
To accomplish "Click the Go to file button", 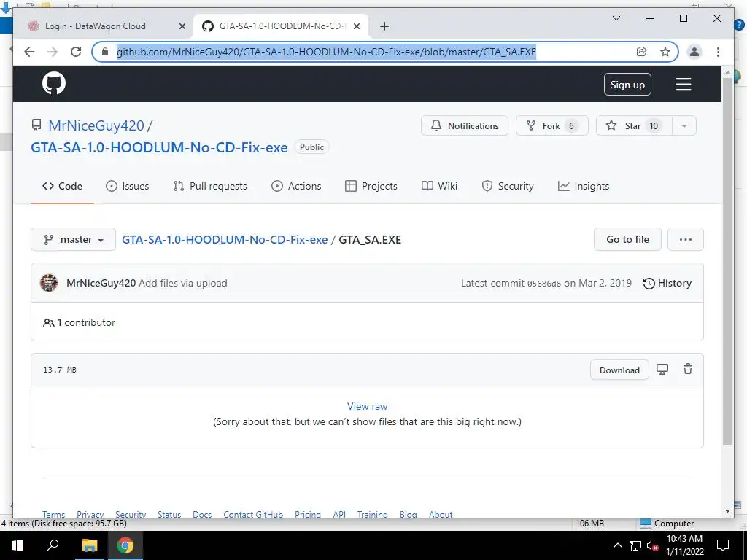I will pos(627,239).
